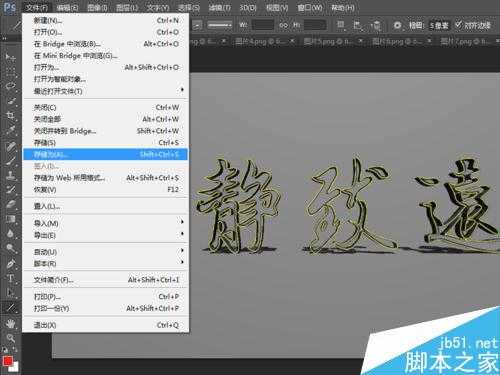Viewport: 500px width, 375px height.
Task: Select the History Brush tool
Action: [x=10, y=190]
